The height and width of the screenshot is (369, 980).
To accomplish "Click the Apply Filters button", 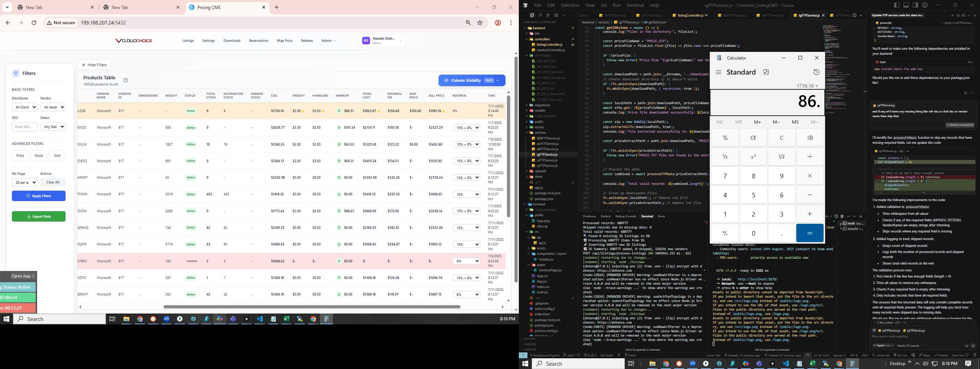I will [x=39, y=196].
